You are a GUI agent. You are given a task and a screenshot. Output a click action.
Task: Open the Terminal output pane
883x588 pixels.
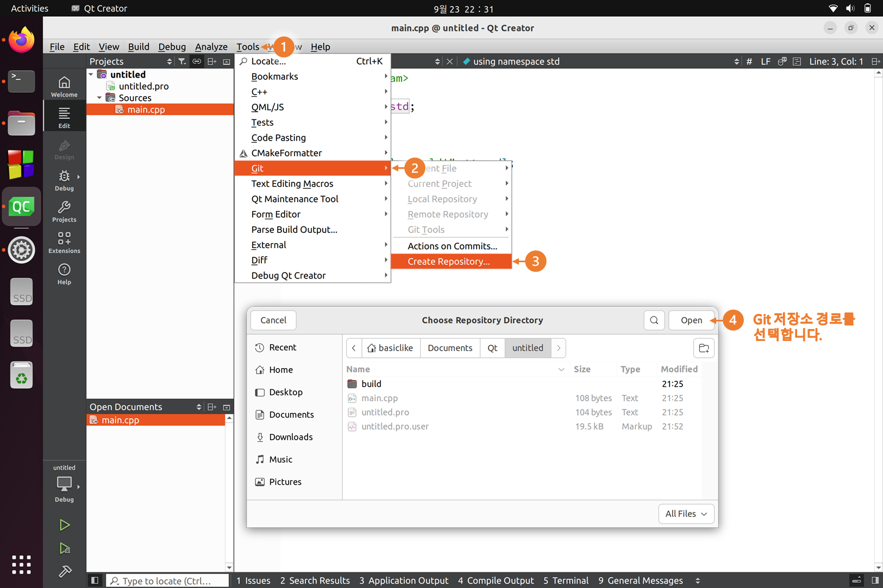(566, 580)
